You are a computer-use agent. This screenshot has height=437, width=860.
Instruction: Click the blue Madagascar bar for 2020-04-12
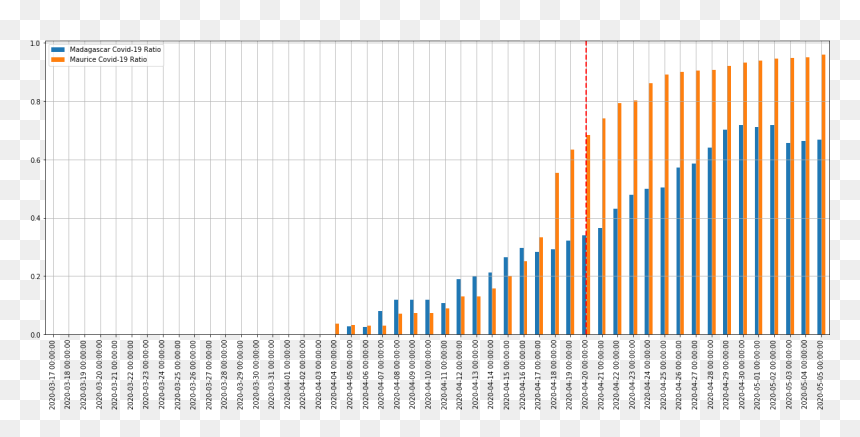pos(459,307)
